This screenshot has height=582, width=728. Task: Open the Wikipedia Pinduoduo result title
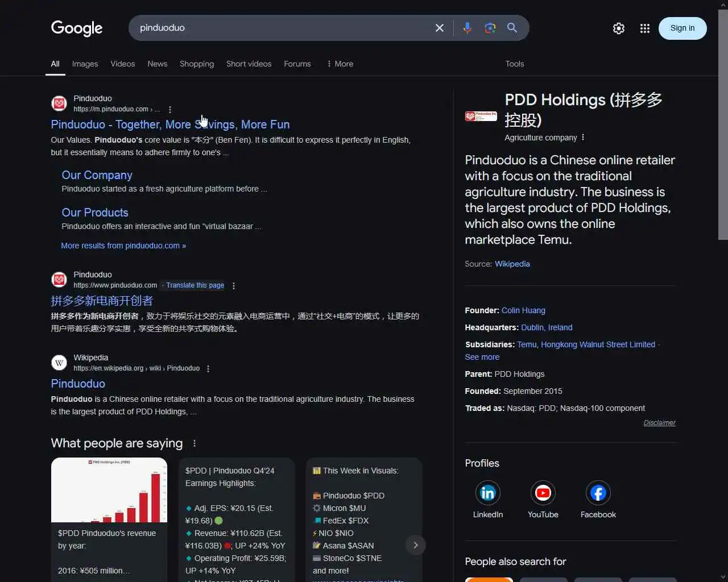[x=78, y=384]
